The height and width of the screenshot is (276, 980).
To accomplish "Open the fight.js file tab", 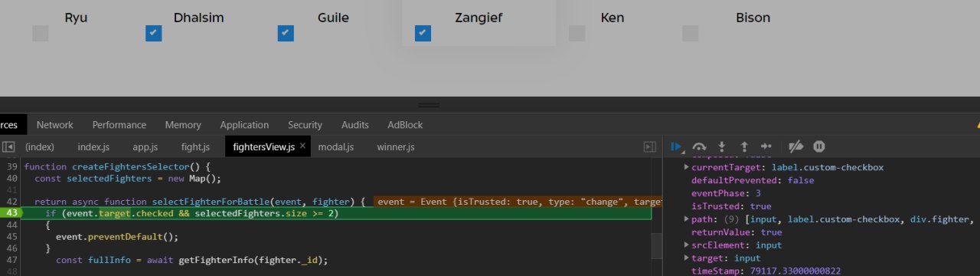I will [x=195, y=146].
